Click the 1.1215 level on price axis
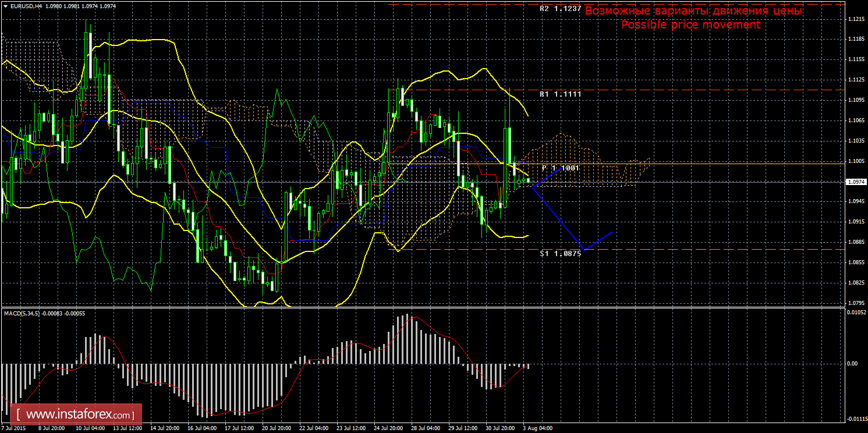 tap(855, 19)
